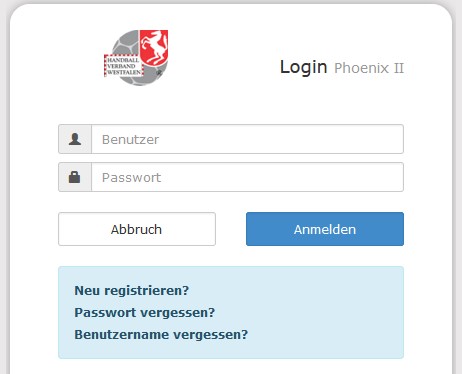
Task: Click the Login heading text
Action: [303, 67]
